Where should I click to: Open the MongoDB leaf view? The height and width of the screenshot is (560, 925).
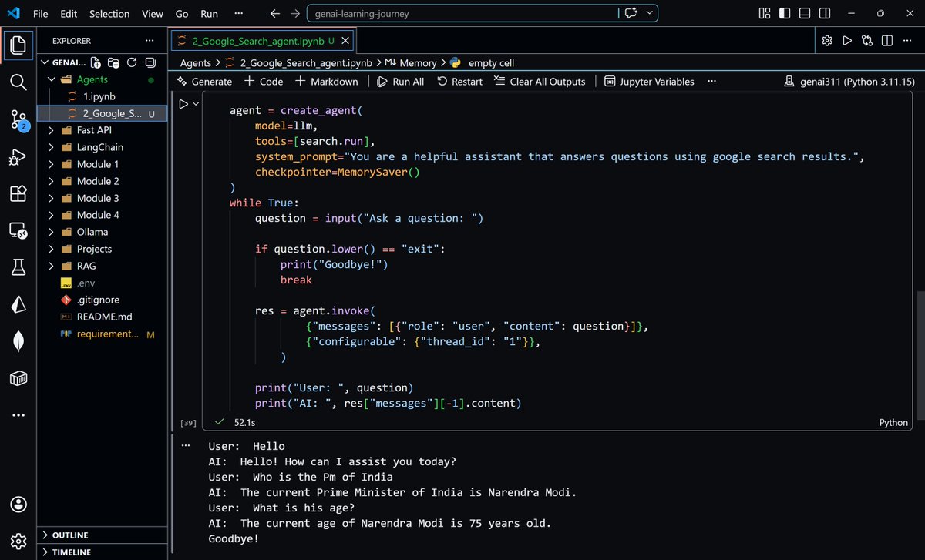18,341
